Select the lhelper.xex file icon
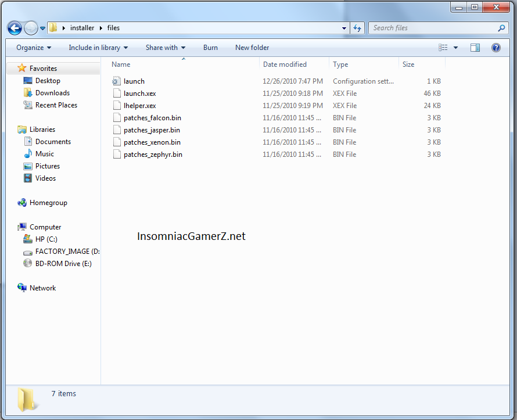Viewport: 517px width, 420px height. [x=117, y=106]
